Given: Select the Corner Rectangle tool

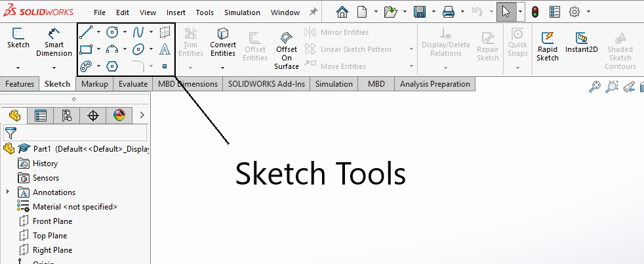Looking at the screenshot, I should click(x=85, y=49).
